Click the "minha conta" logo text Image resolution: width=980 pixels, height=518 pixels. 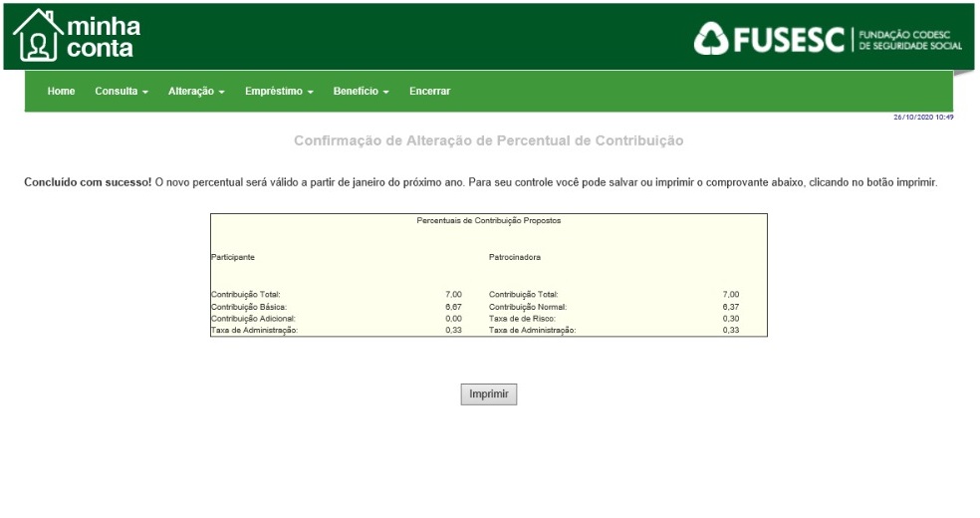coord(104,37)
